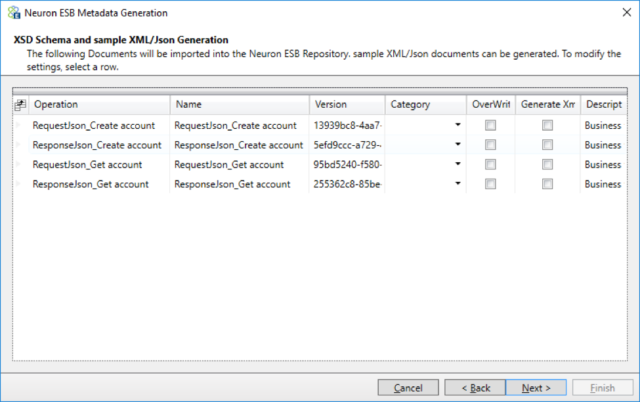Click the Name column header

[240, 104]
